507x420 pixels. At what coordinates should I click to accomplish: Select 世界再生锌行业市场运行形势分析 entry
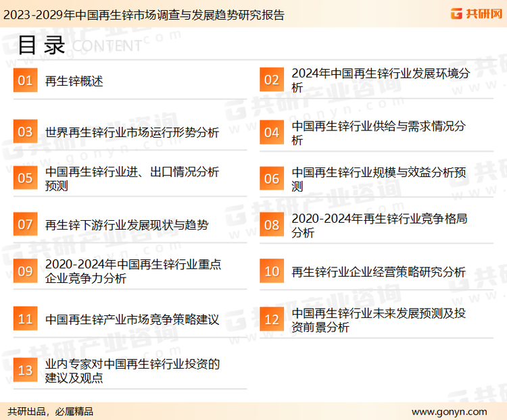click(x=132, y=132)
